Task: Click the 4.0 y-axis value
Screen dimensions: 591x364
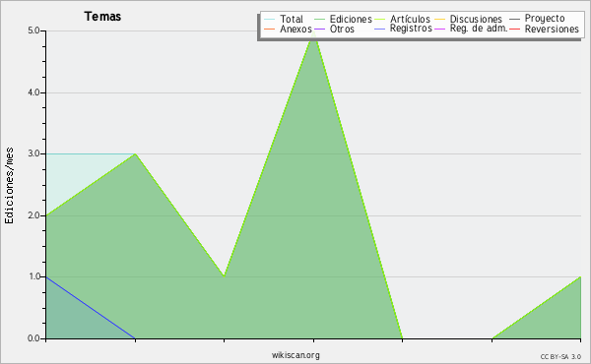Action: [x=33, y=92]
